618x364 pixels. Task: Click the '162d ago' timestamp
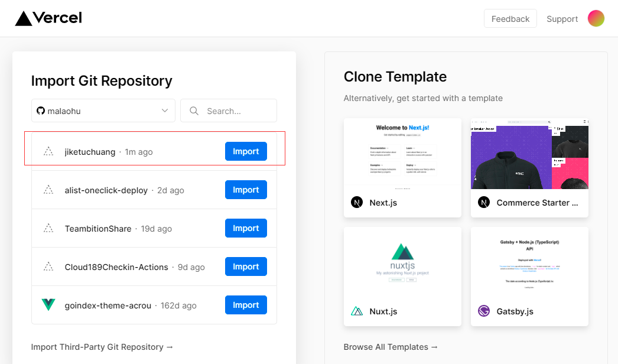(178, 305)
